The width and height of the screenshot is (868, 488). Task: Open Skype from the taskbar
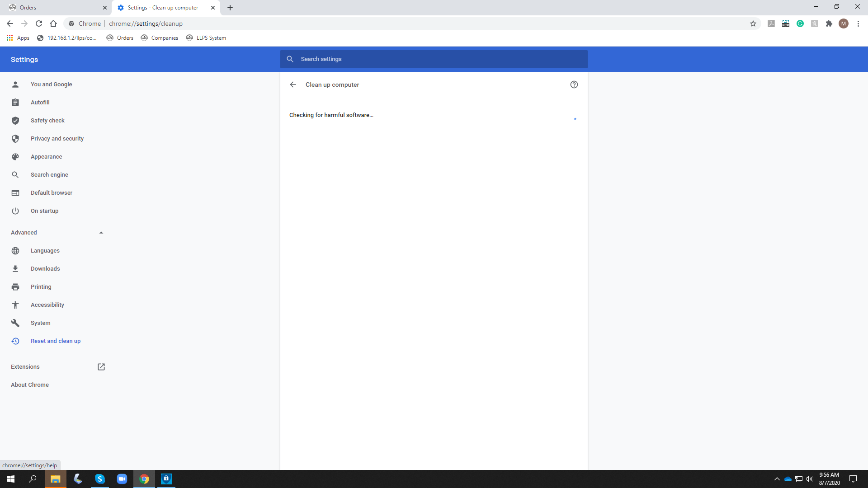point(100,479)
